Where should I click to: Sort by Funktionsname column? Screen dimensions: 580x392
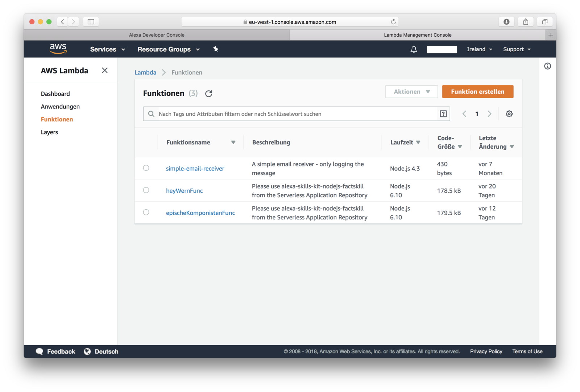click(x=233, y=143)
